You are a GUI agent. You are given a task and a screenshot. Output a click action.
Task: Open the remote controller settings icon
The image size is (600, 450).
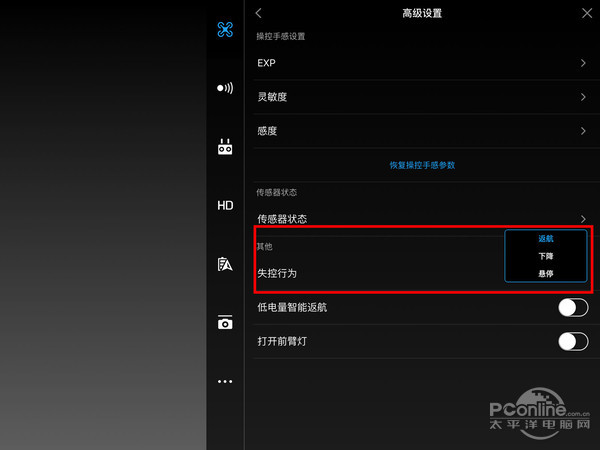coord(225,147)
